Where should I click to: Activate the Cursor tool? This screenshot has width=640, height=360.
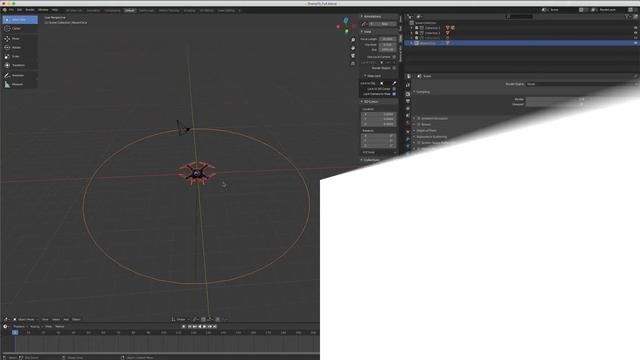coord(20,29)
